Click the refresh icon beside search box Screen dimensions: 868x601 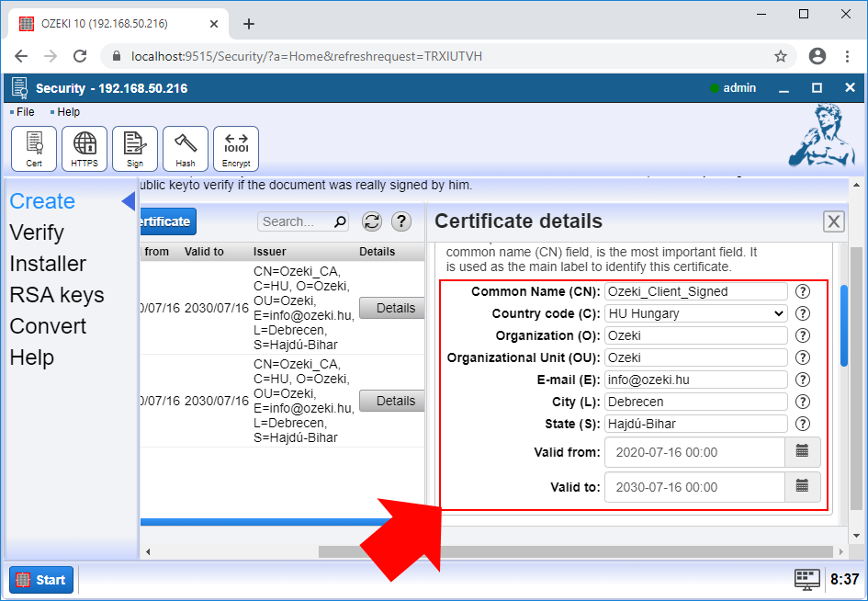[x=372, y=221]
